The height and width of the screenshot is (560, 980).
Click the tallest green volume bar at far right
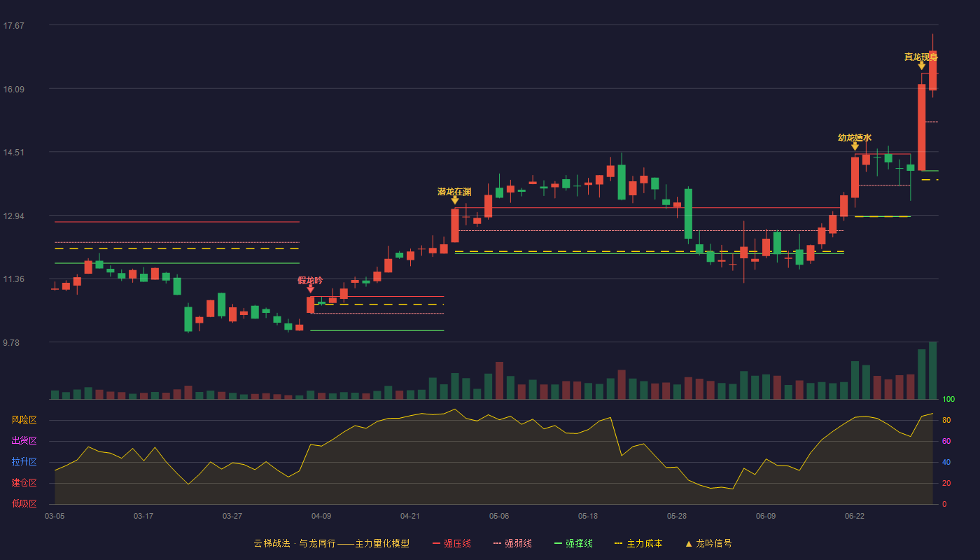click(933, 370)
